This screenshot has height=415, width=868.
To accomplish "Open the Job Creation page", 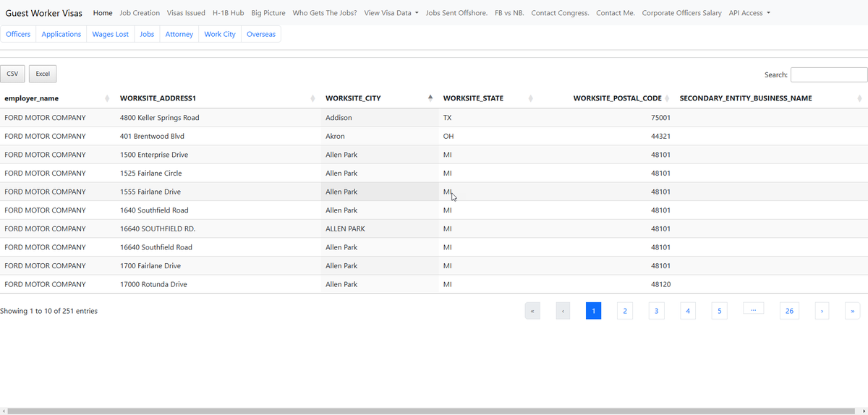I will (x=140, y=13).
